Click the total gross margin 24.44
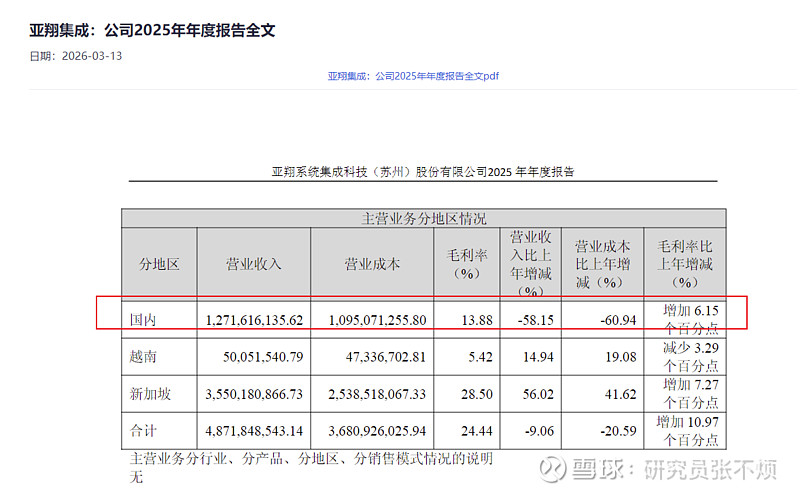This screenshot has width=800, height=494. (x=477, y=431)
